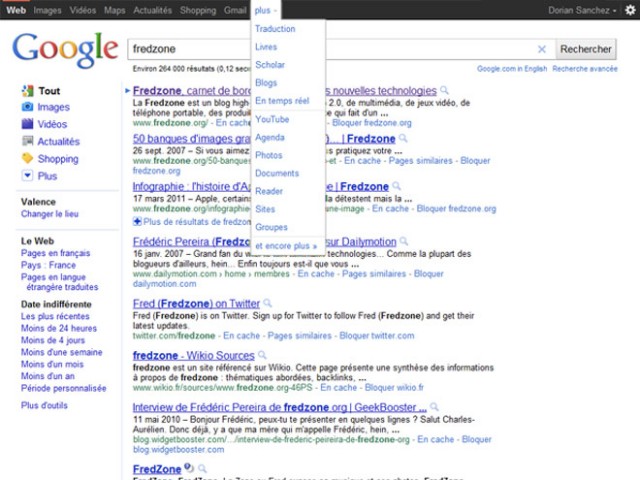The width and height of the screenshot is (640, 480).
Task: Choose Agenda from the plus menu
Action: click(x=270, y=138)
